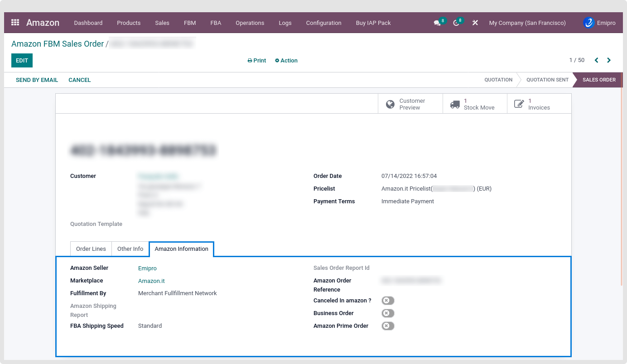The image size is (627, 364).
Task: Open the Amazon.it marketplace link
Action: (x=151, y=281)
